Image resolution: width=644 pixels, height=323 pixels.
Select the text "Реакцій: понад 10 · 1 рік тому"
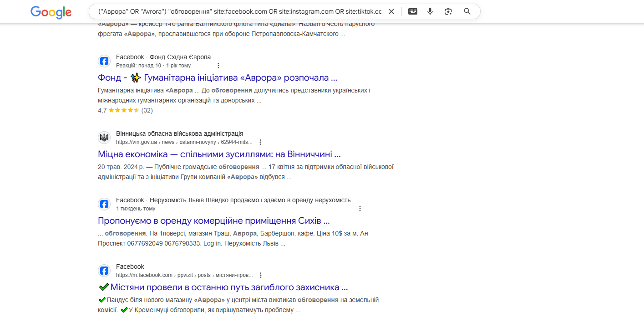[153, 66]
